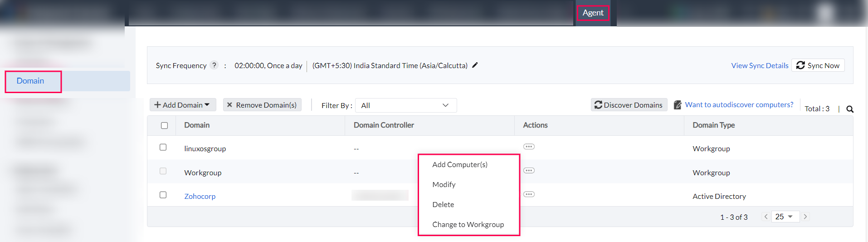868x242 pixels.
Task: Choose Modify from the actions menu
Action: [x=444, y=184]
